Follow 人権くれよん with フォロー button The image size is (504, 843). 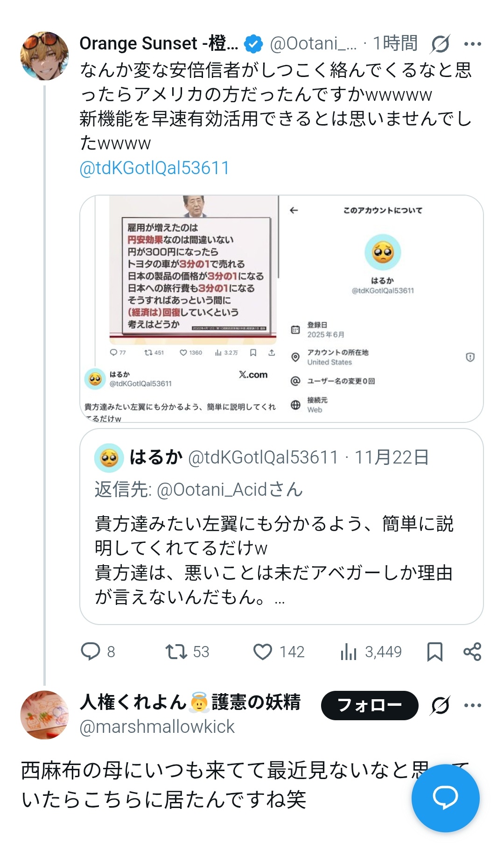(370, 705)
